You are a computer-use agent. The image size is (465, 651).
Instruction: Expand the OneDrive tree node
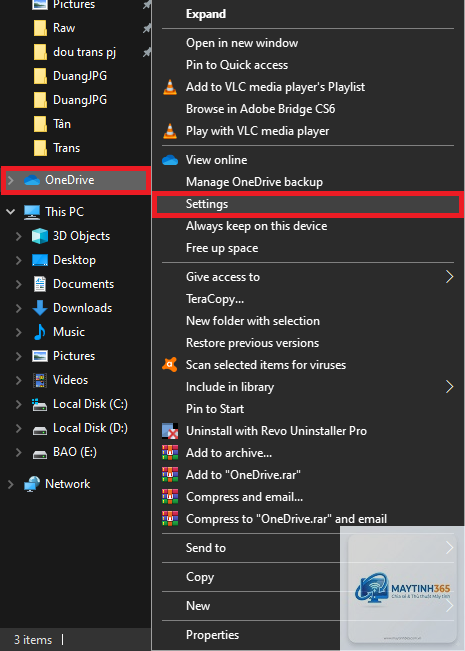[x=11, y=180]
